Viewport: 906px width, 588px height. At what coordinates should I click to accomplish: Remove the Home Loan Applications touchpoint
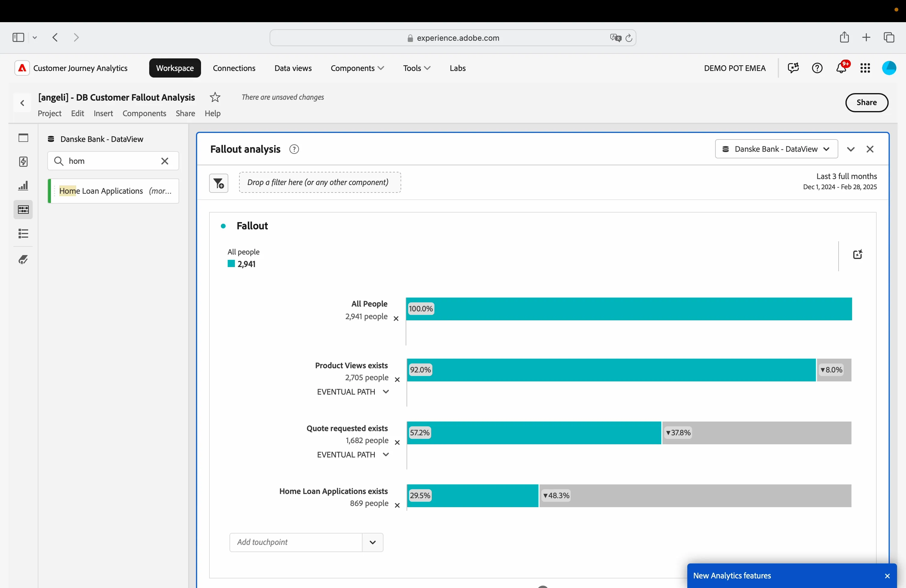397,505
